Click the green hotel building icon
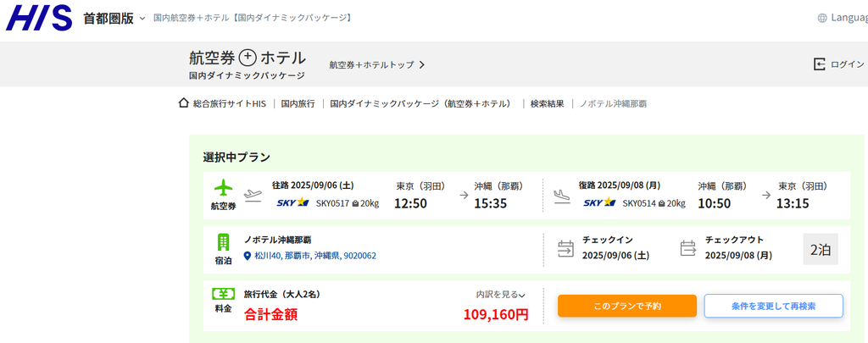The height and width of the screenshot is (343, 868). click(223, 242)
